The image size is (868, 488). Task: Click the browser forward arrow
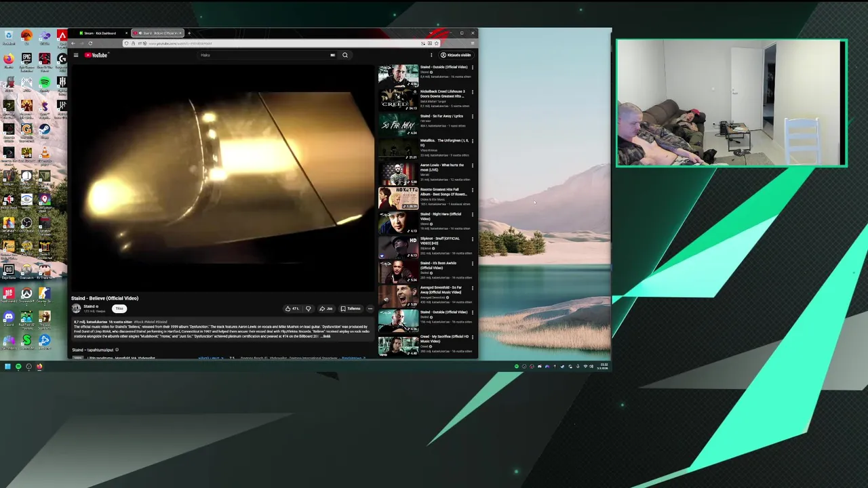tap(81, 43)
